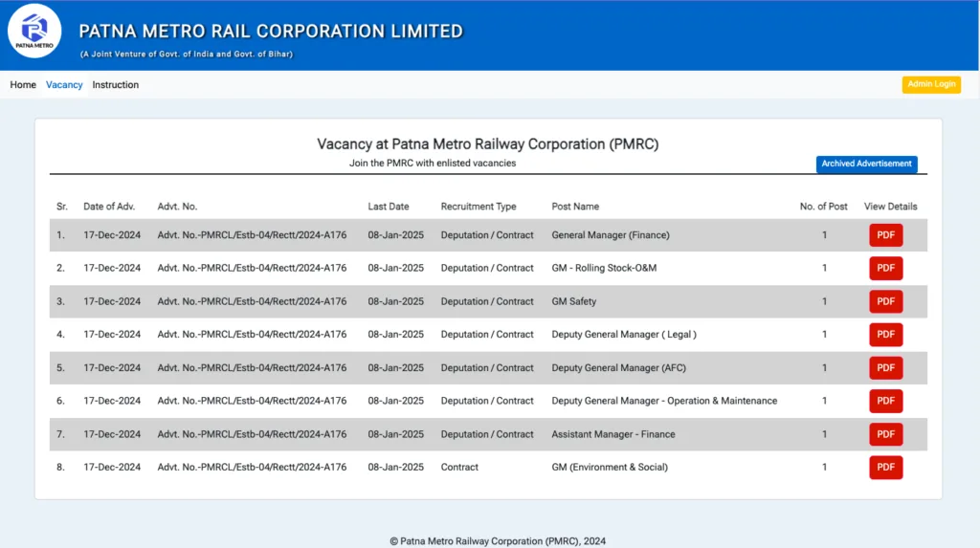This screenshot has width=980, height=548.
Task: Click the 'Advt. No.' column header
Action: pos(177,207)
